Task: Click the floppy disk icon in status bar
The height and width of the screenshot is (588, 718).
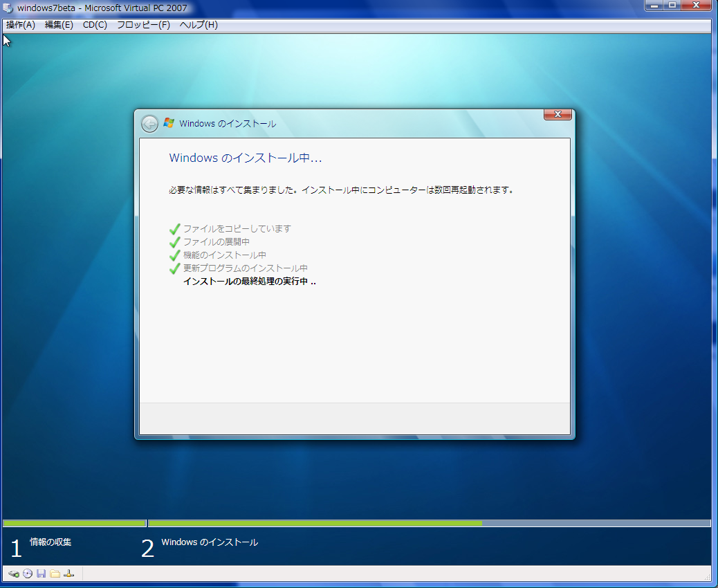Action: click(42, 573)
